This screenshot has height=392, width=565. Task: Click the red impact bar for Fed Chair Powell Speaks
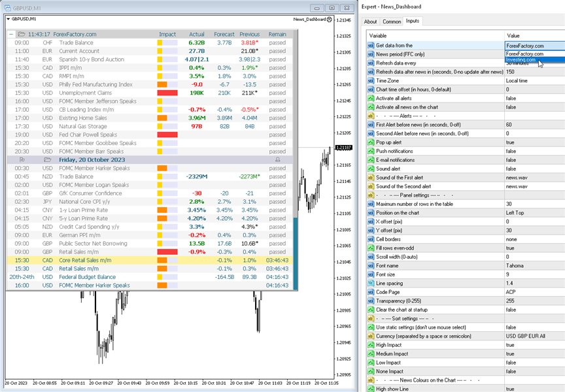167,135
